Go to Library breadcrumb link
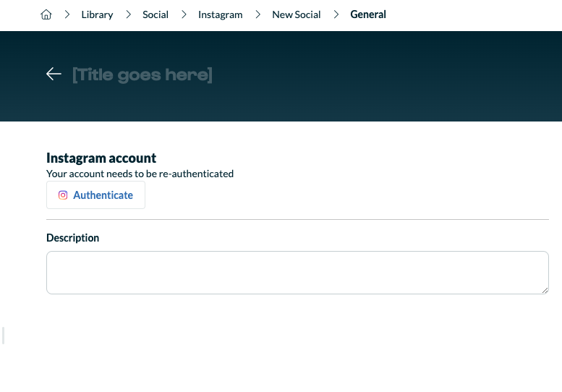 pyautogui.click(x=97, y=14)
